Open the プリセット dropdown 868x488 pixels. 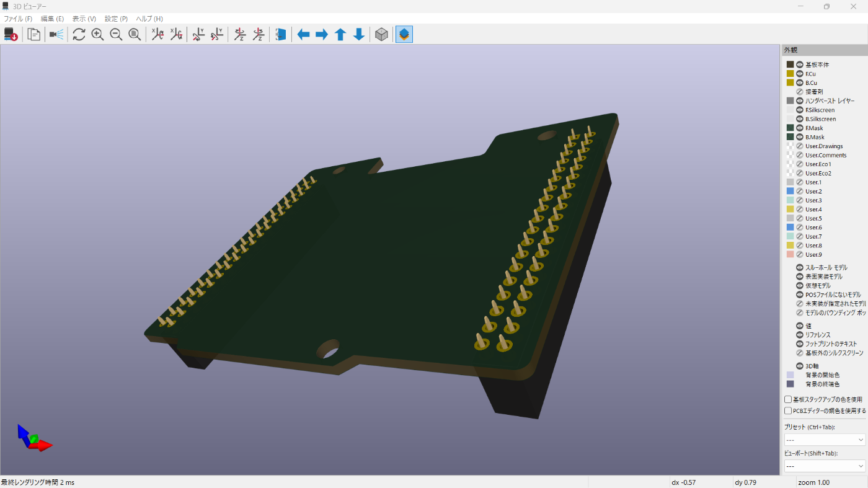(824, 440)
